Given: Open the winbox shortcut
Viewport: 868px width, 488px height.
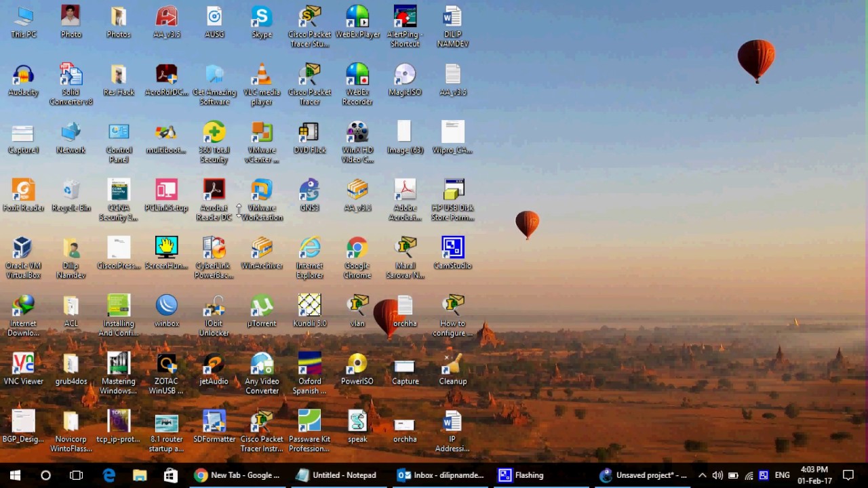Looking at the screenshot, I should coord(166,311).
